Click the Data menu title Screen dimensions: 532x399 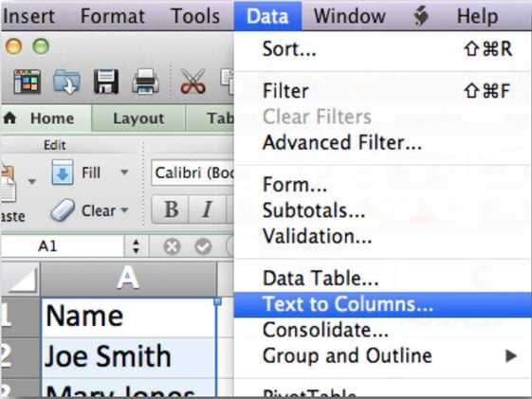coord(267,16)
